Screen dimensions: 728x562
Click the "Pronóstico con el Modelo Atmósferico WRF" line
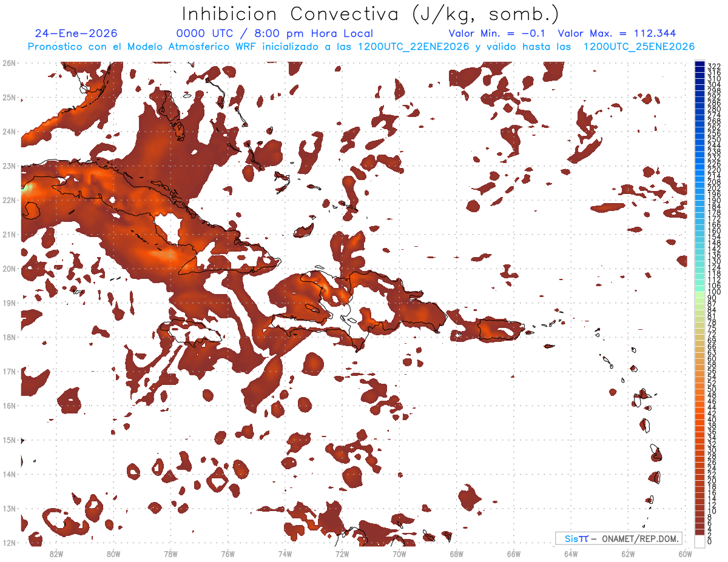(x=143, y=47)
